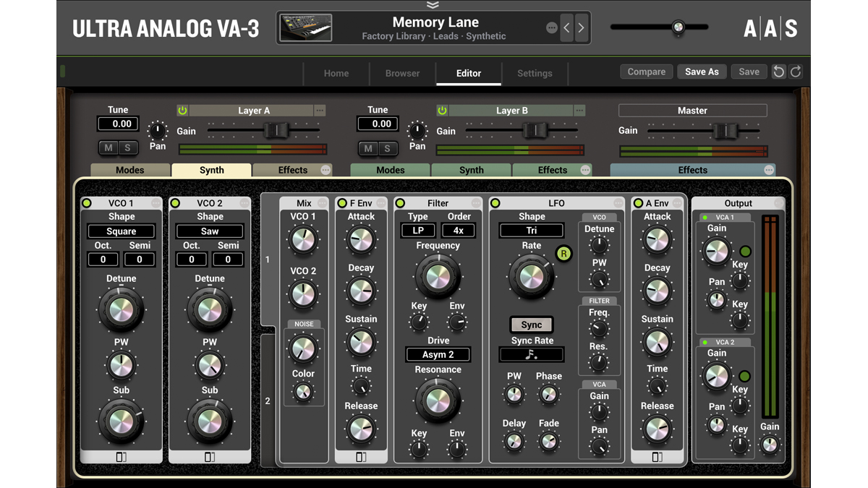Open Master Effects tab ellipsis menu
The width and height of the screenshot is (868, 488).
pos(769,170)
